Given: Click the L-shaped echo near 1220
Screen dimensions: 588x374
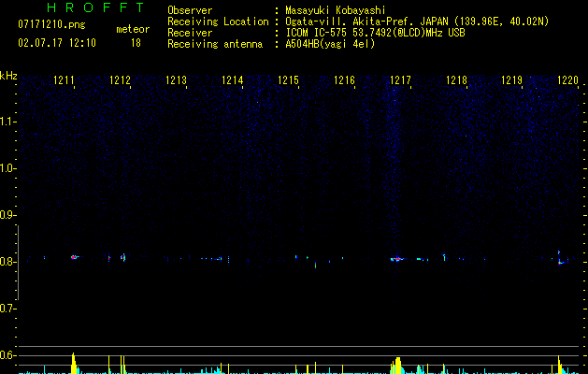Looking at the screenshot, I should click(x=561, y=258).
